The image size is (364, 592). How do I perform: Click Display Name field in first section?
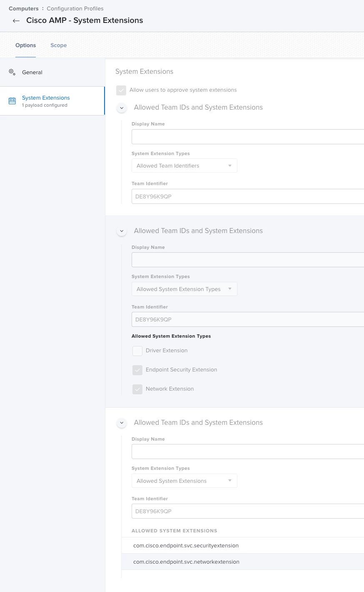pyautogui.click(x=248, y=137)
